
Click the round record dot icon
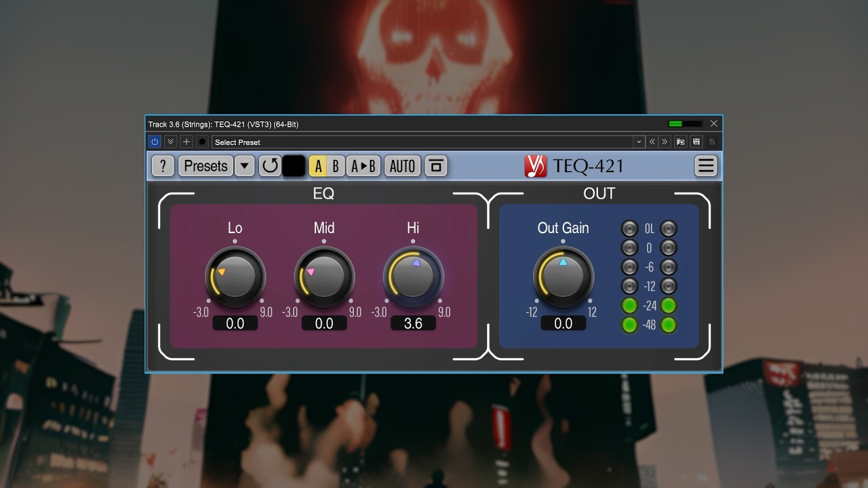pyautogui.click(x=202, y=142)
